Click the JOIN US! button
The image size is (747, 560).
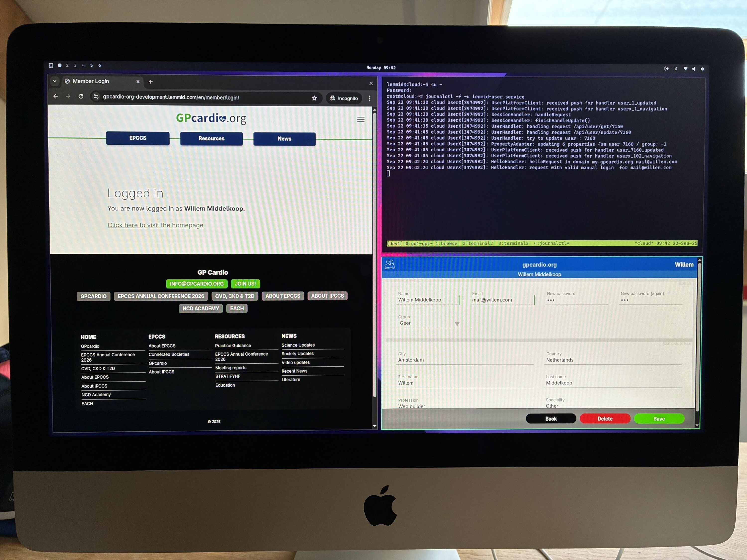245,283
